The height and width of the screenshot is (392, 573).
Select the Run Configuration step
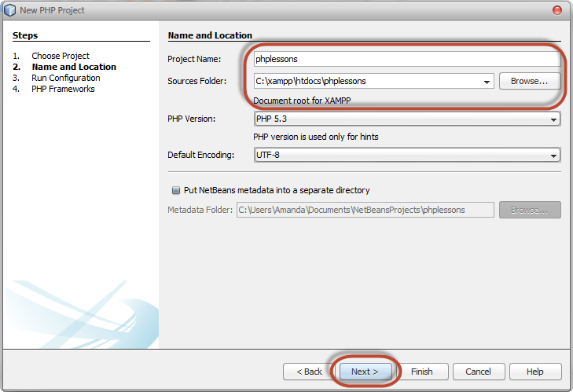click(x=66, y=78)
